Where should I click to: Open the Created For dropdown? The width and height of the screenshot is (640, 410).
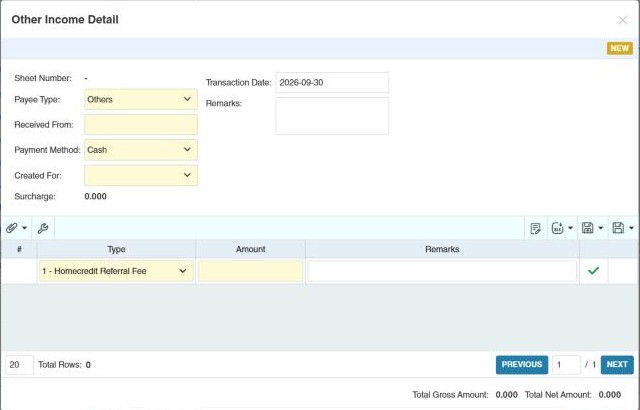click(141, 175)
